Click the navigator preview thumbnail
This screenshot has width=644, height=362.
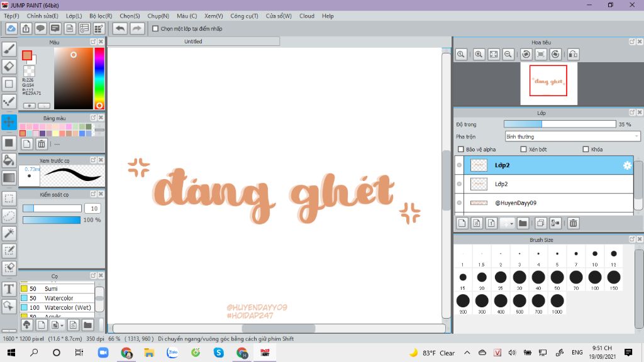(548, 84)
